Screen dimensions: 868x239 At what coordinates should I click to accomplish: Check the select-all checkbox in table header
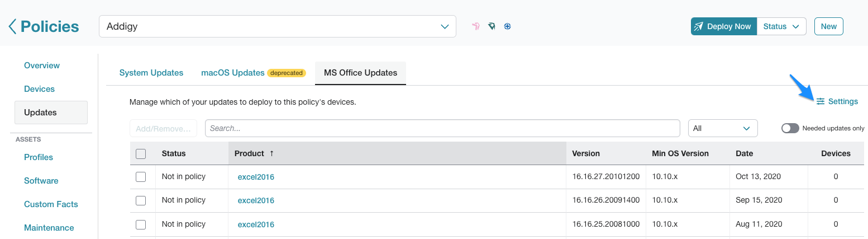141,153
